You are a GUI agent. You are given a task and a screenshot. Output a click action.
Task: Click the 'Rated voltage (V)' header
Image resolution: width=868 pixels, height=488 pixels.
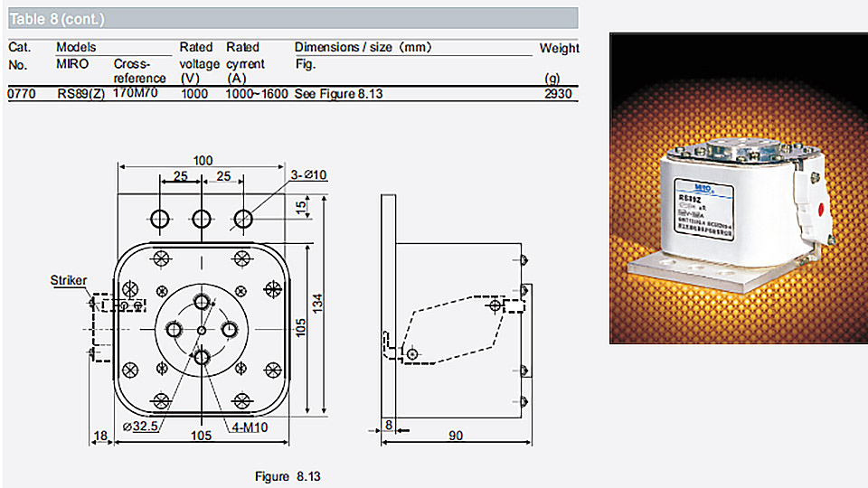pyautogui.click(x=199, y=62)
